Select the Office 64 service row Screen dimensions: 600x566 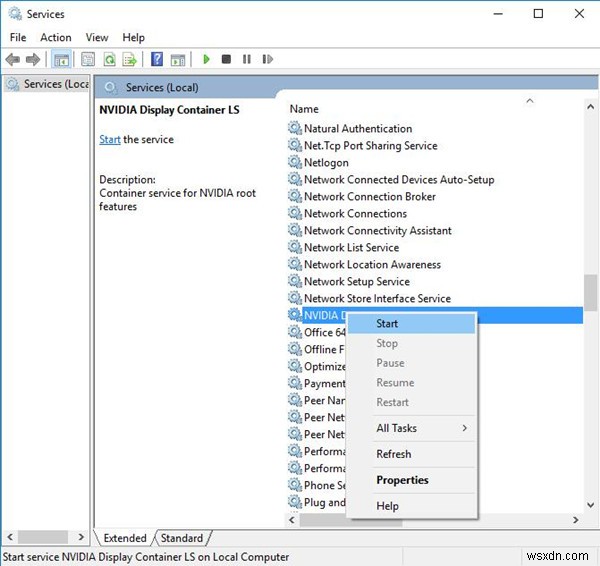(x=317, y=332)
